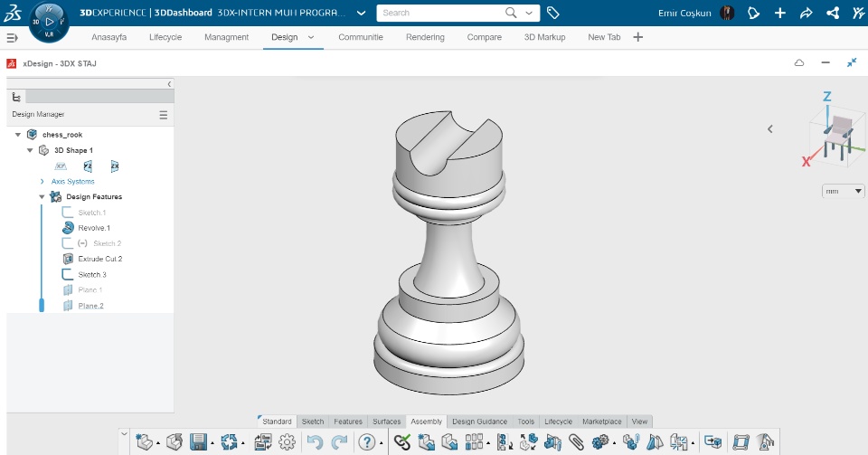The width and height of the screenshot is (868, 455).
Task: Click the gears icon in Assembly toolbar
Action: pyautogui.click(x=600, y=441)
